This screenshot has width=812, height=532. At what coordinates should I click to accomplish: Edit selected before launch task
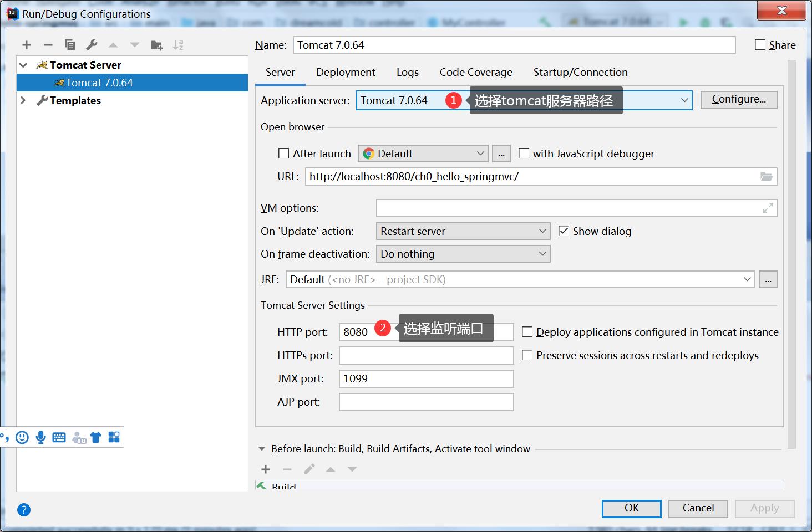[309, 469]
